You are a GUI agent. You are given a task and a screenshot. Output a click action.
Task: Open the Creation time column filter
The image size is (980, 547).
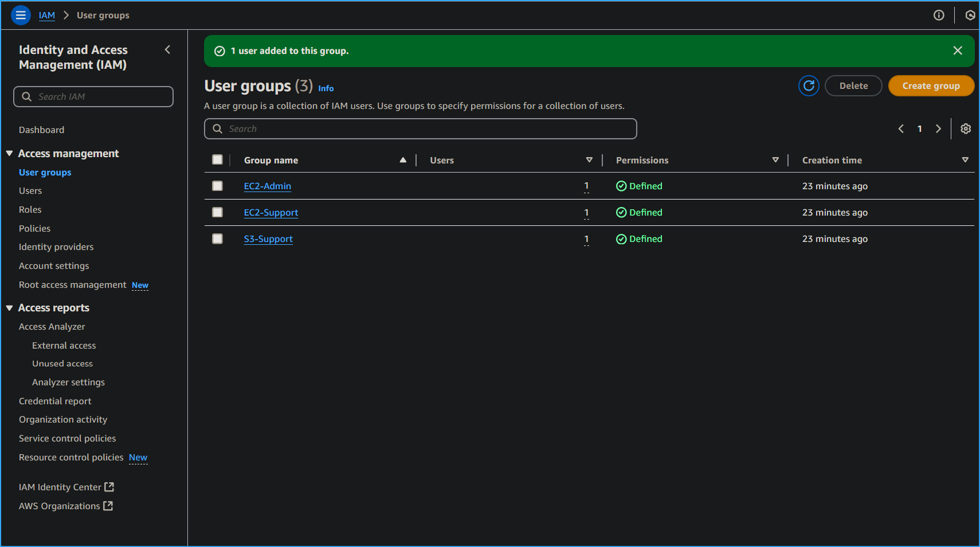coord(965,160)
